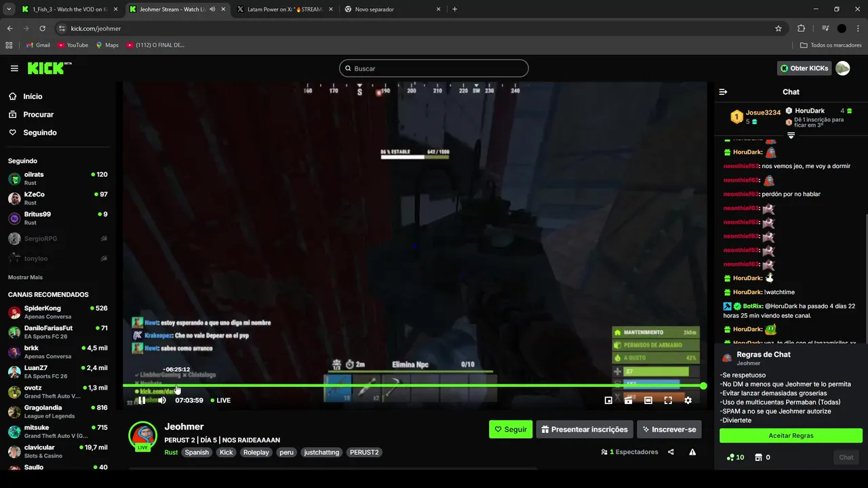Screen dimensions: 868x488
Task: Open Seguindo in the sidebar
Action: click(x=40, y=133)
